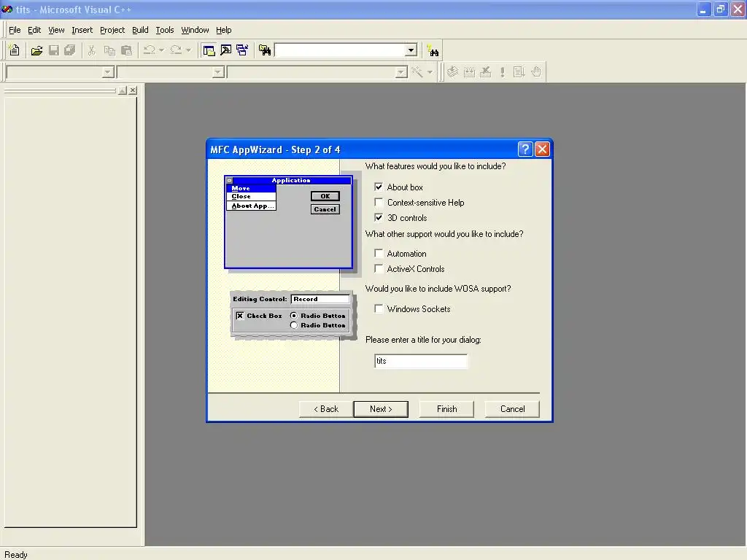Open the Project menu
The image size is (747, 560).
[x=112, y=30]
